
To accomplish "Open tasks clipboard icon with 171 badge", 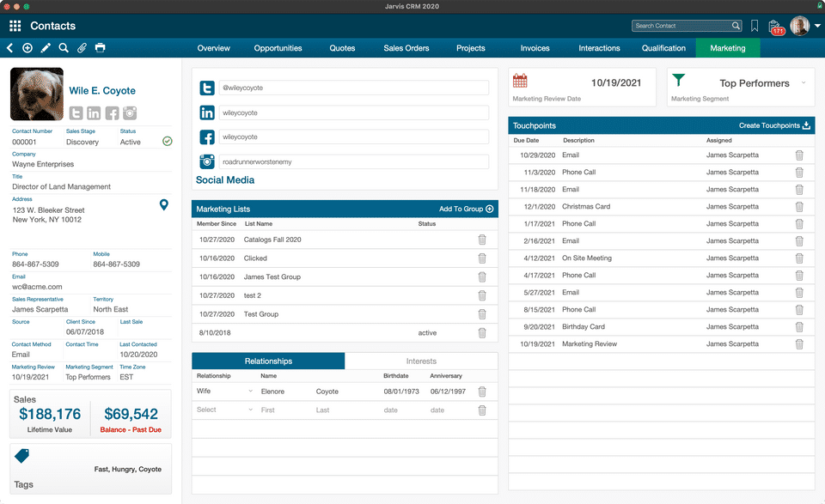I will 775,27.
